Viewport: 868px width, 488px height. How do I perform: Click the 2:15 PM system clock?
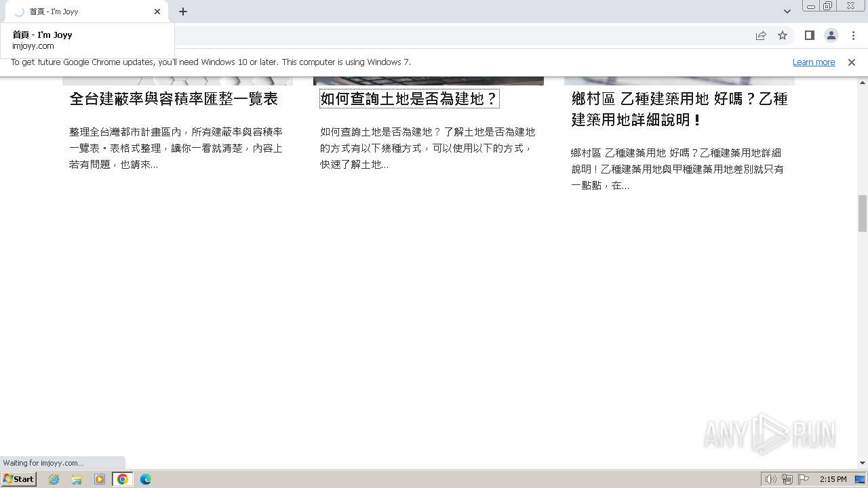coord(833,479)
